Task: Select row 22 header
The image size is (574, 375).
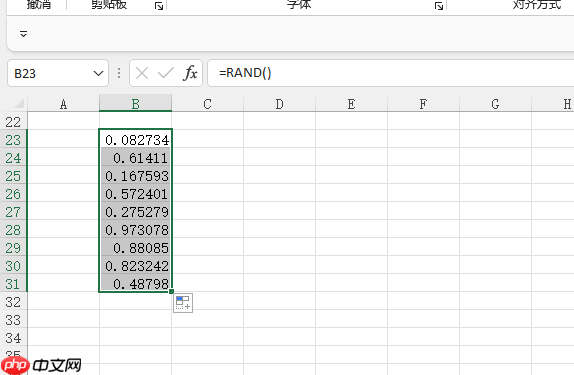Action: pyautogui.click(x=13, y=122)
